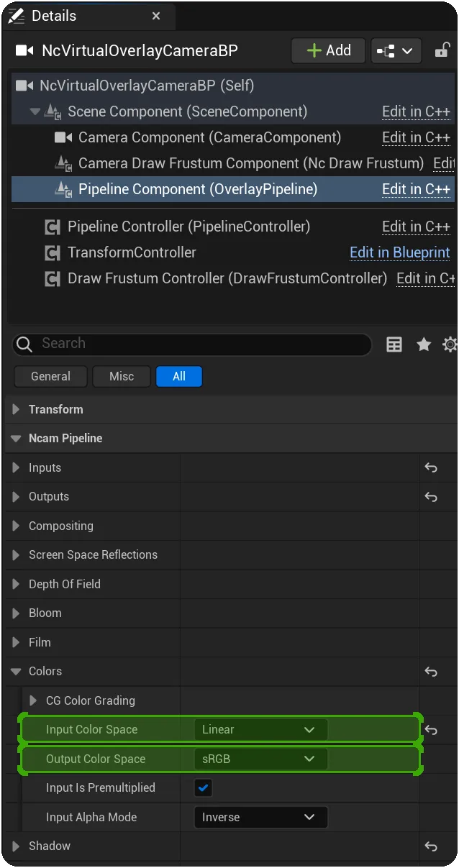Toggle the property matrix table view icon
The height and width of the screenshot is (868, 459).
pyautogui.click(x=394, y=344)
